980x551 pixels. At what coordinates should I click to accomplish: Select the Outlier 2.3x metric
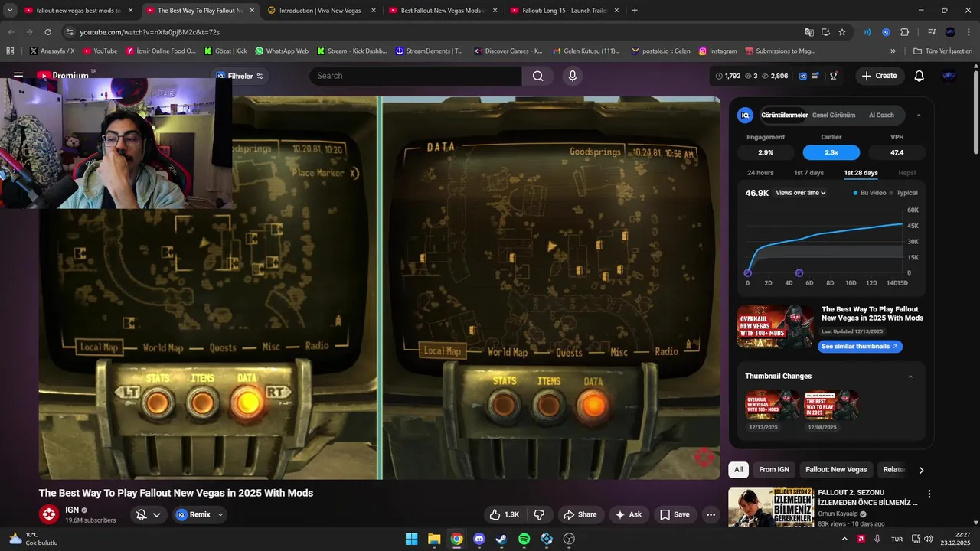point(831,152)
